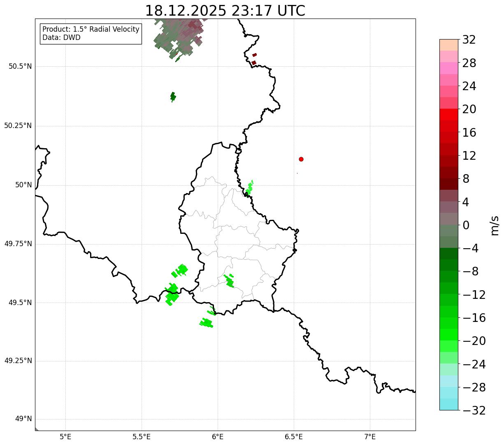Click the cyan bottom colorbar swatch

[449, 405]
